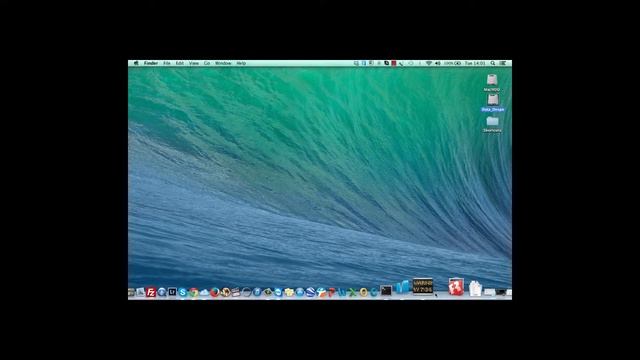640x360 pixels.
Task: Open the Trash in the Dock
Action: coord(475,289)
